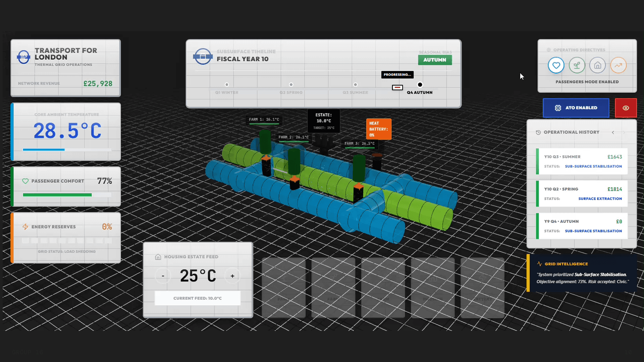Select the plant Farms directive icon

(x=577, y=65)
